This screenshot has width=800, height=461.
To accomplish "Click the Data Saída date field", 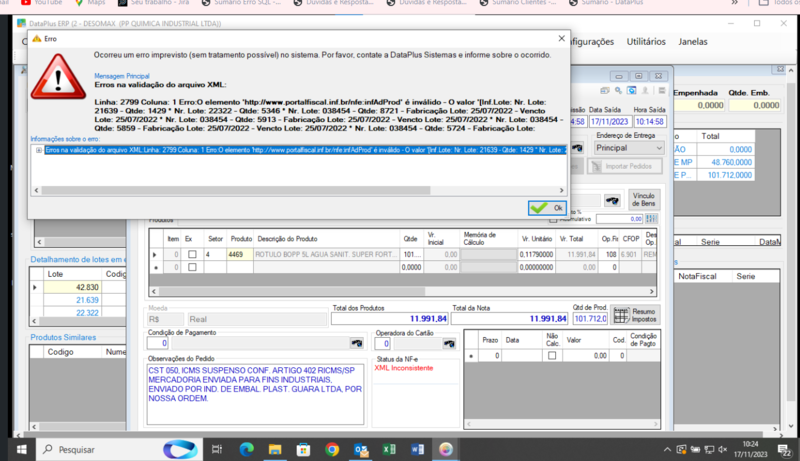I will pyautogui.click(x=609, y=122).
